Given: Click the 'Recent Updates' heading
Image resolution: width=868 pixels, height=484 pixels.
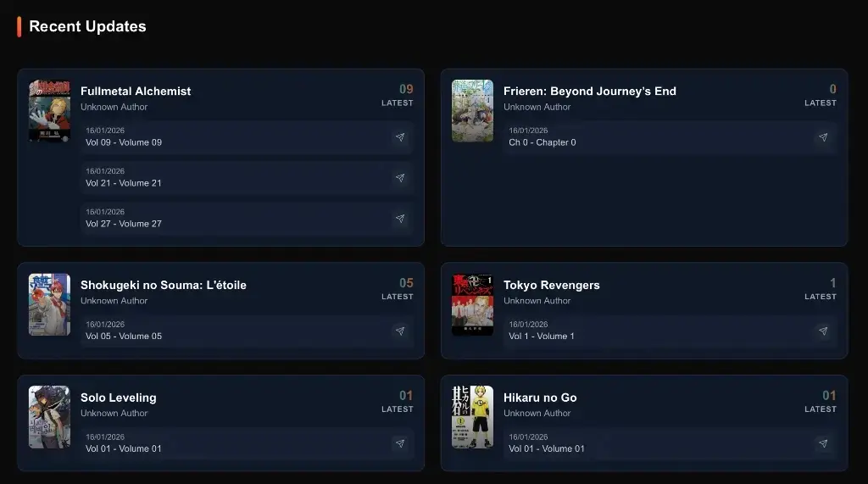Looking at the screenshot, I should [x=87, y=26].
